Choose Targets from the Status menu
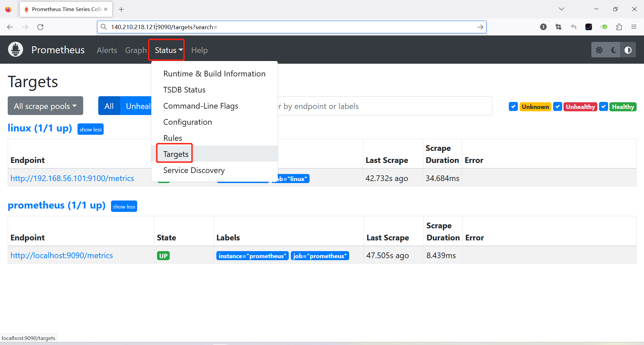The width and height of the screenshot is (644, 345). click(176, 154)
